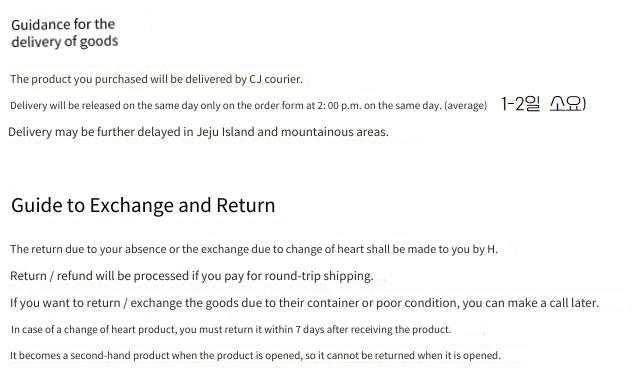Click the word 'Return' in the large heading
This screenshot has width=641, height=388.
tap(246, 205)
